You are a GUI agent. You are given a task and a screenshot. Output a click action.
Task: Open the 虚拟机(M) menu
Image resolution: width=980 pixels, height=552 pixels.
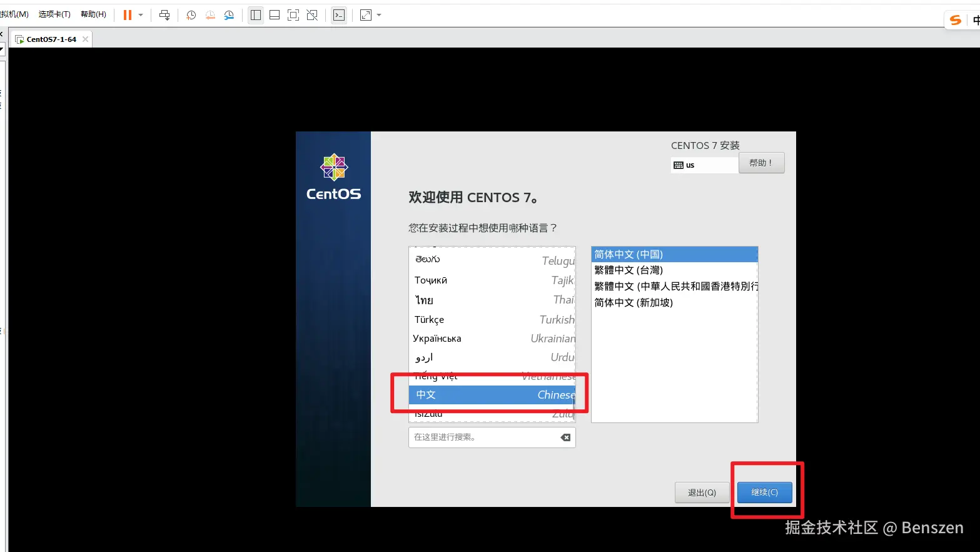[x=14, y=14]
